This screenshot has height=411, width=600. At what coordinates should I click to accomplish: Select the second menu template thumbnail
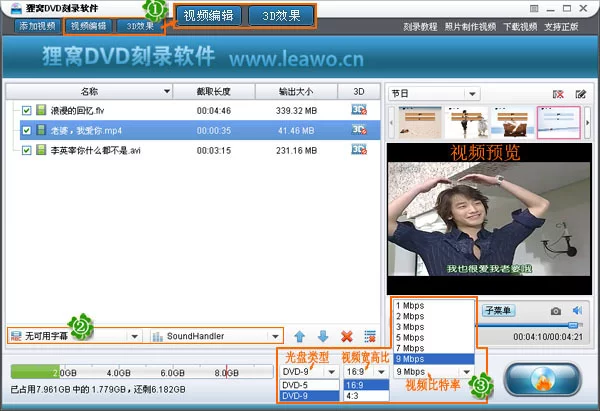point(466,122)
